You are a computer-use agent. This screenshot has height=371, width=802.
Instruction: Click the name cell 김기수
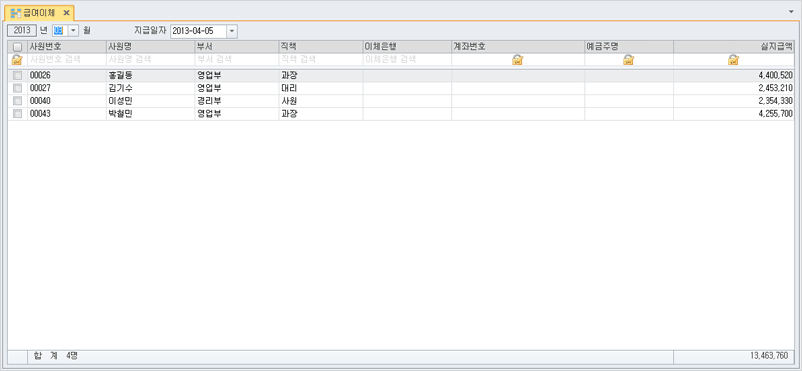(150, 88)
